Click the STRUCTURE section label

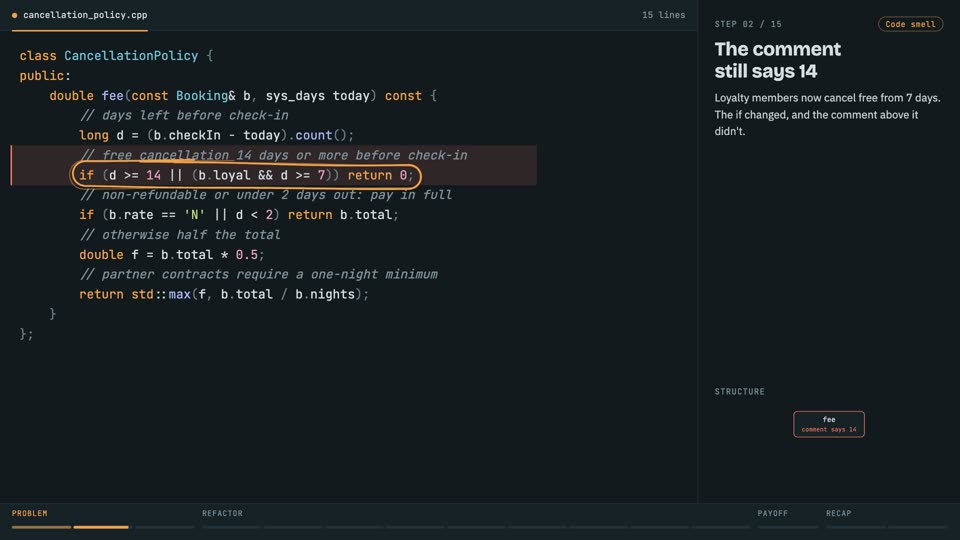pyautogui.click(x=740, y=391)
